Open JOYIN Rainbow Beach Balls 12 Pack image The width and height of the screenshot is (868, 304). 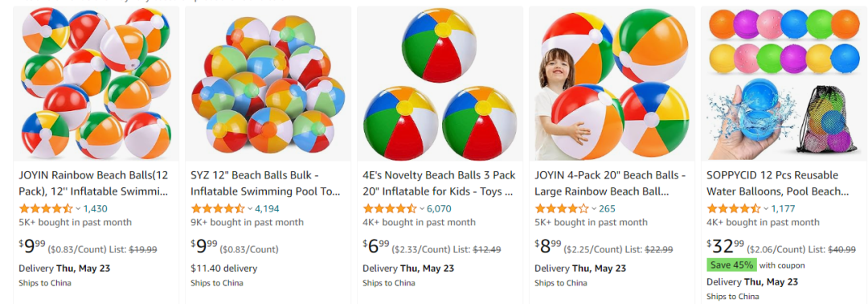[96, 84]
